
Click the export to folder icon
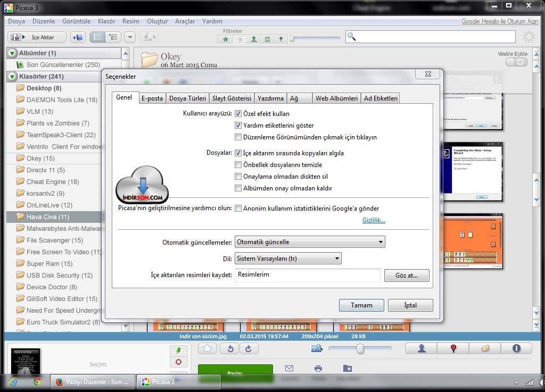point(347,369)
